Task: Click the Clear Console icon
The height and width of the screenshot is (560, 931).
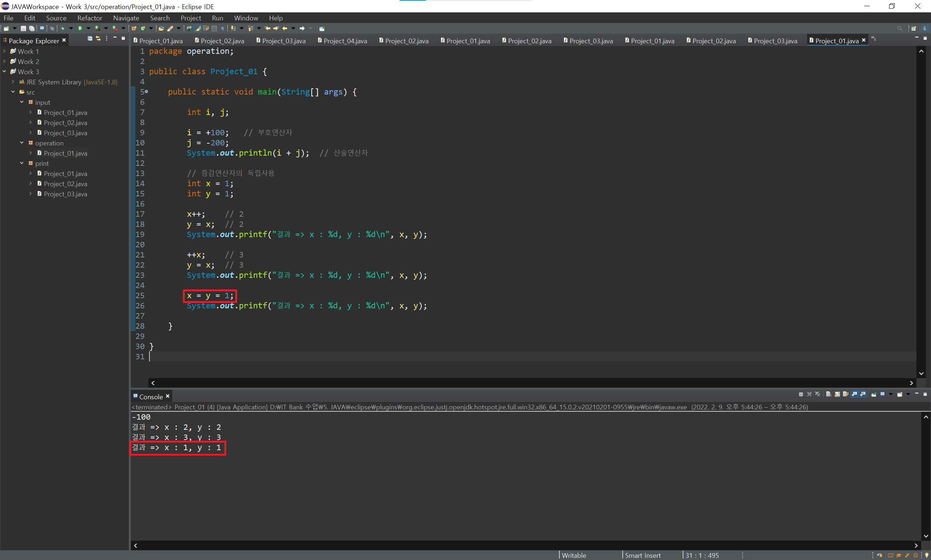Action: (x=828, y=394)
